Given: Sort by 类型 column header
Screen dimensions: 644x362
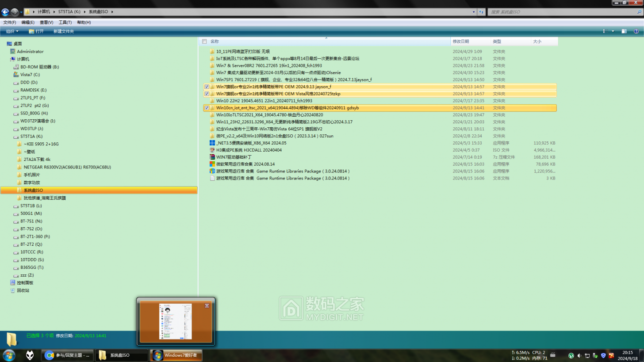Looking at the screenshot, I should 510,42.
